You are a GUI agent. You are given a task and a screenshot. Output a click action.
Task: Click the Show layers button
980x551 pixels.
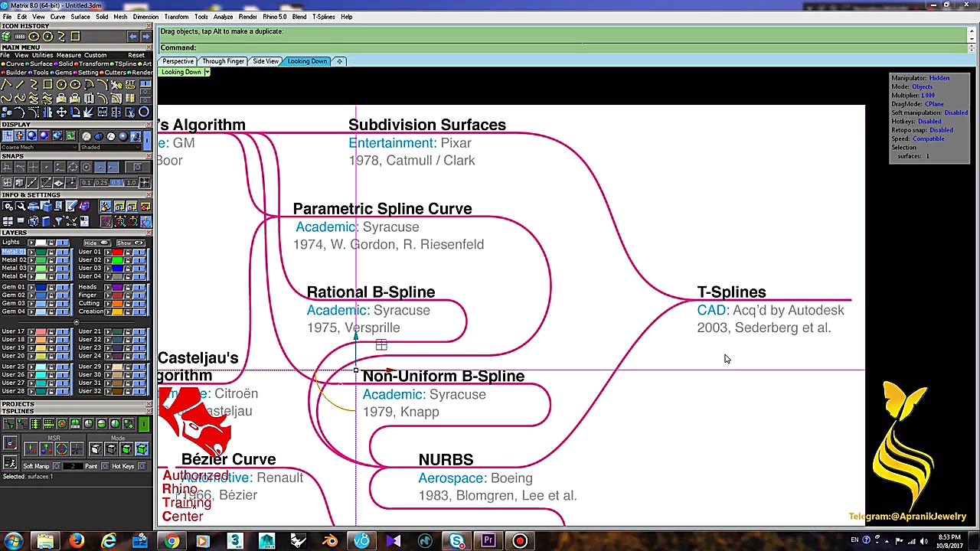pyautogui.click(x=131, y=243)
